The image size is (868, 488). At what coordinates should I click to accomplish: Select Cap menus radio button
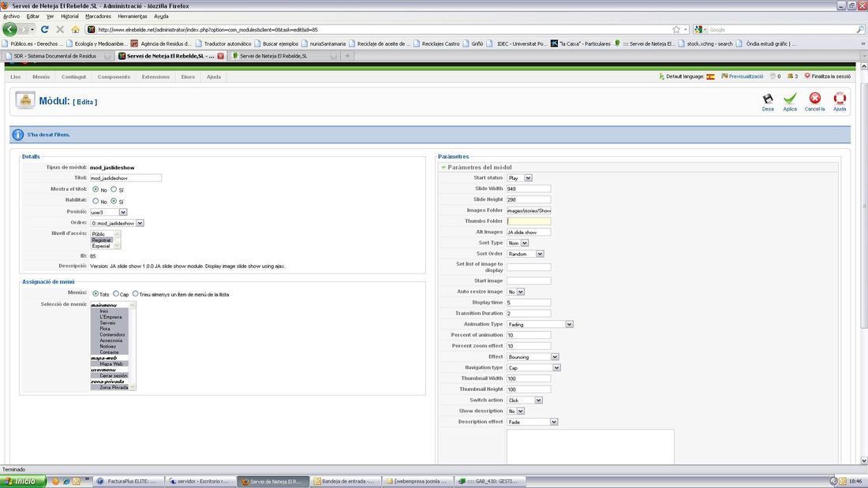pos(116,294)
